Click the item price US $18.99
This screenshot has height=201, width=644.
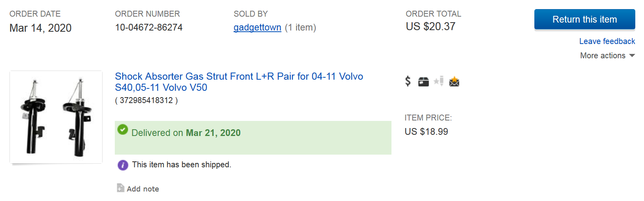pyautogui.click(x=426, y=132)
